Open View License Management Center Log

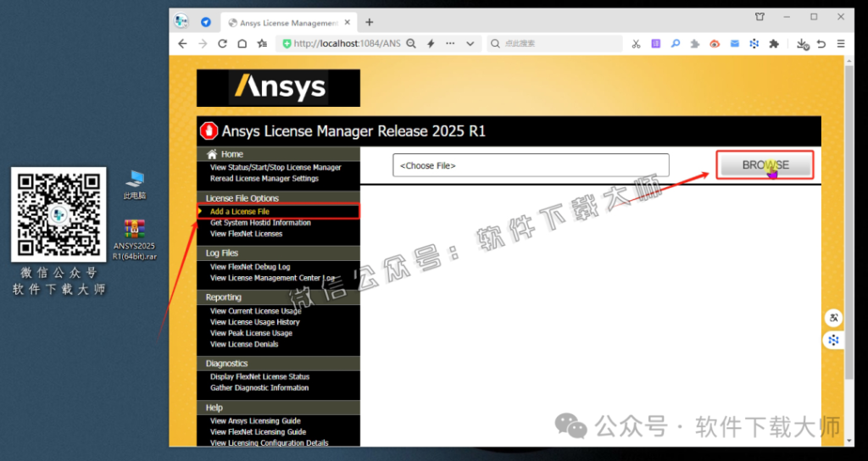click(x=272, y=278)
